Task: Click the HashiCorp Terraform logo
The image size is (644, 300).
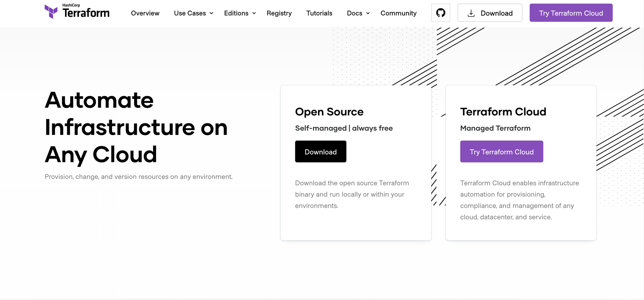Action: point(77,11)
